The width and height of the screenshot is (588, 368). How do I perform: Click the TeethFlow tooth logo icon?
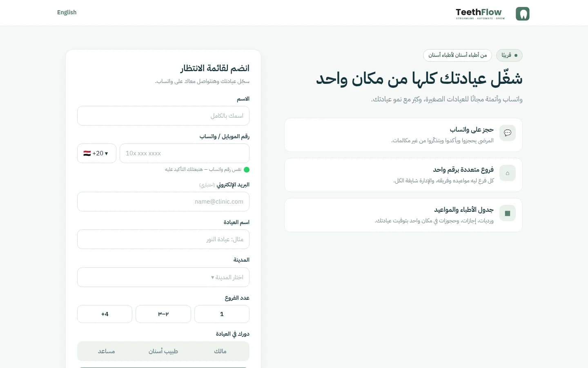pos(522,13)
